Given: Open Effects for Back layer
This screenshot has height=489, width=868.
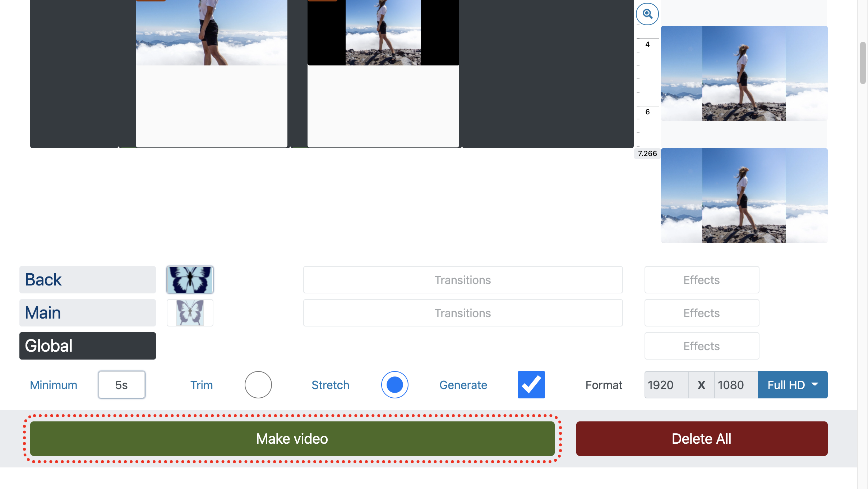Looking at the screenshot, I should pos(701,279).
